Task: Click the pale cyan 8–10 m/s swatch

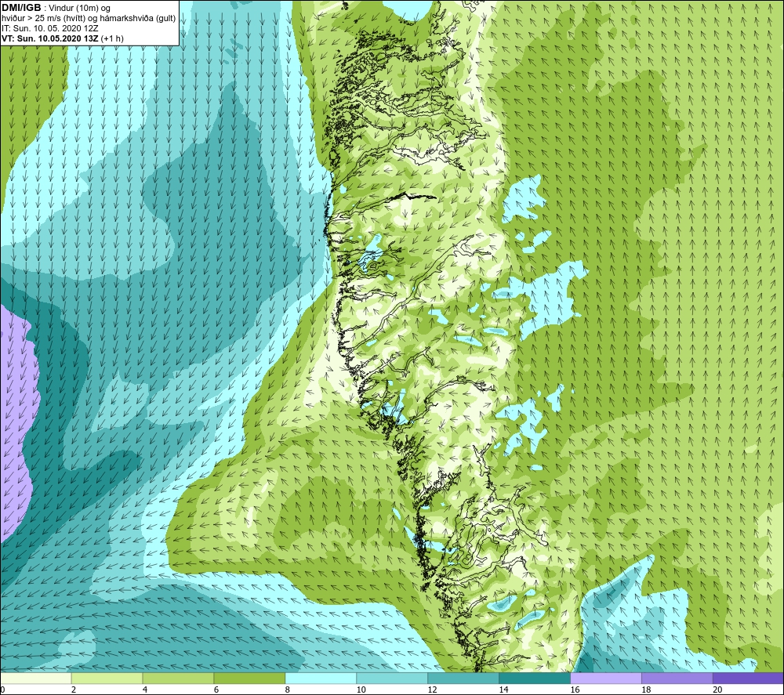Action: tap(321, 678)
